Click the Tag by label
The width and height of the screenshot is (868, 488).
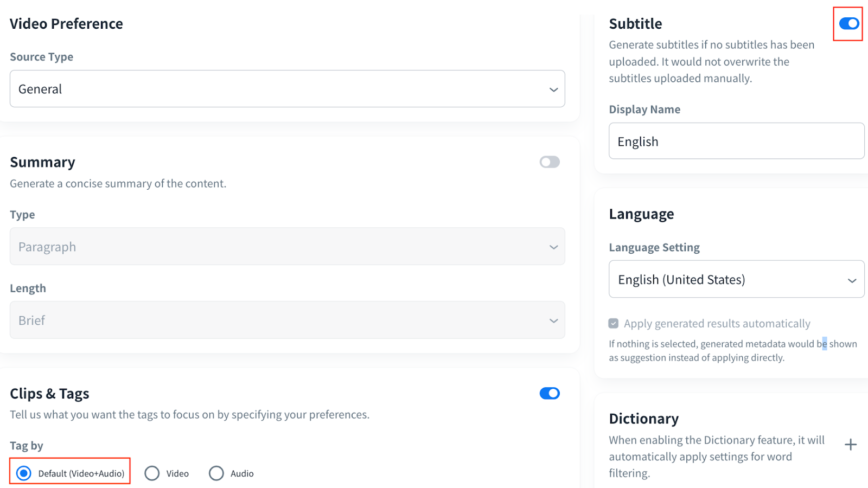(26, 446)
